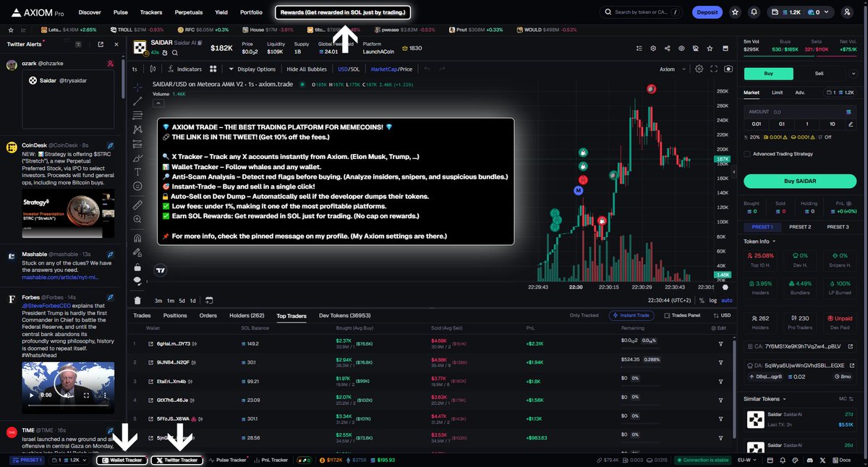Viewport: 868px width, 467px height.
Task: Toggle Hide All Bubbles
Action: click(x=307, y=69)
